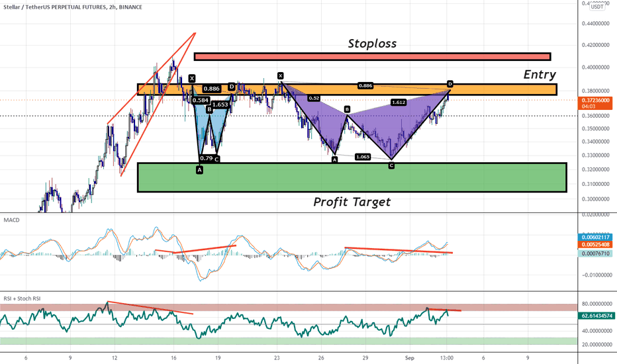Click point B label of the purple pattern

click(x=347, y=109)
